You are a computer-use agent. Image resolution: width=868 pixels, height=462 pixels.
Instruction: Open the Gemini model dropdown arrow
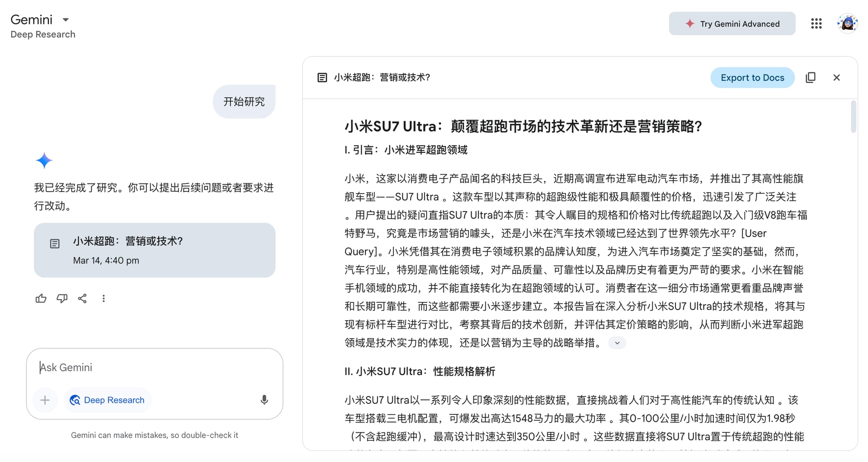point(66,20)
